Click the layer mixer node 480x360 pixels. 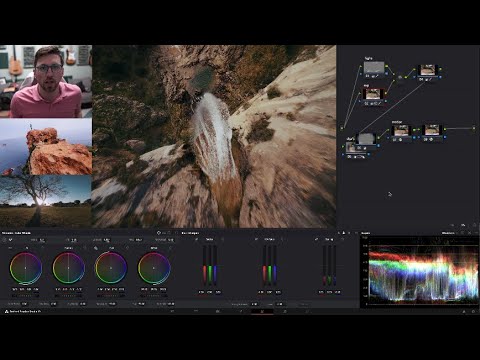coord(400,77)
